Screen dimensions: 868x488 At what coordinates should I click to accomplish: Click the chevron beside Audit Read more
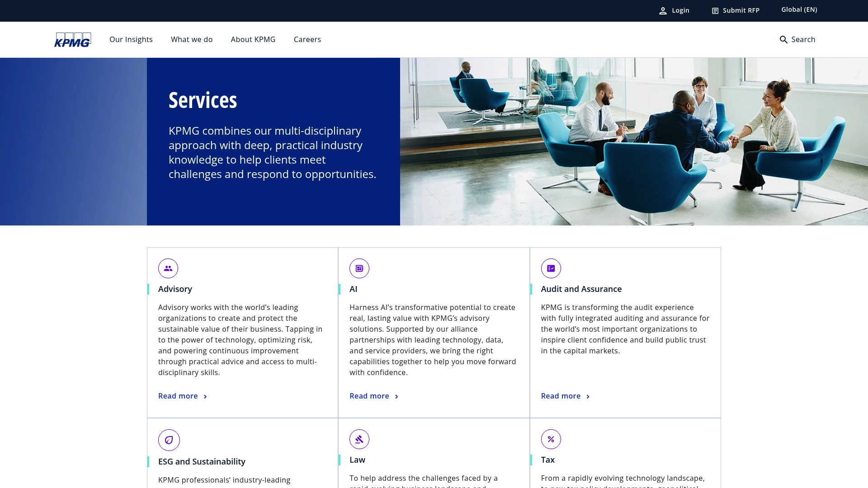[588, 397]
